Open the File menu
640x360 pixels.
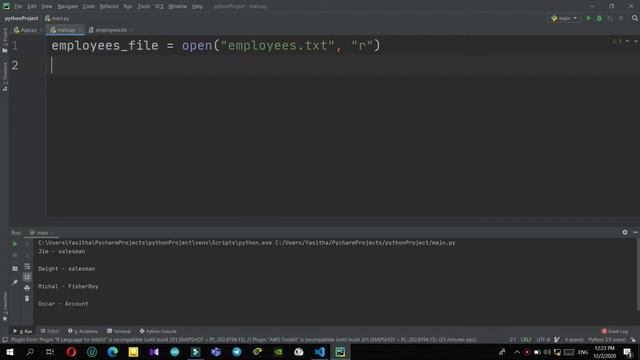18,7
